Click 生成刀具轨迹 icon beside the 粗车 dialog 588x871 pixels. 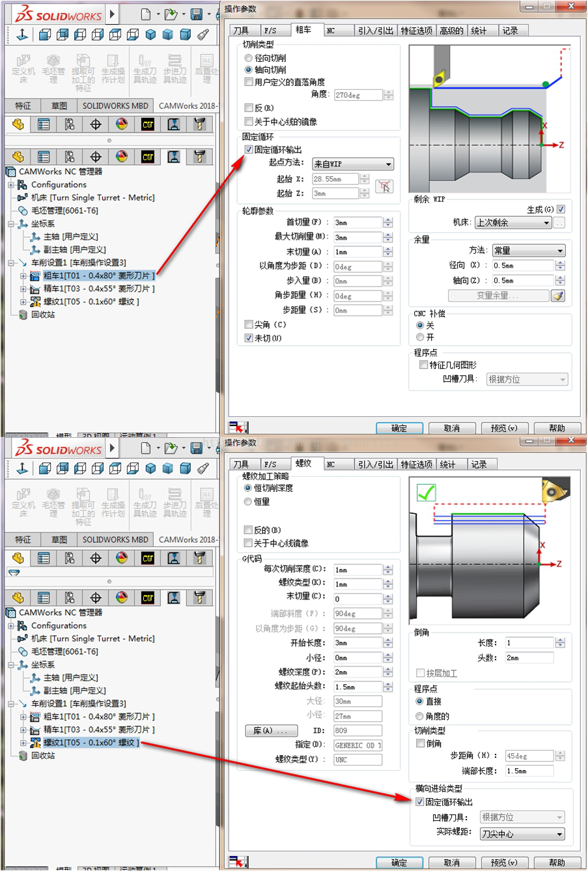coord(145,61)
